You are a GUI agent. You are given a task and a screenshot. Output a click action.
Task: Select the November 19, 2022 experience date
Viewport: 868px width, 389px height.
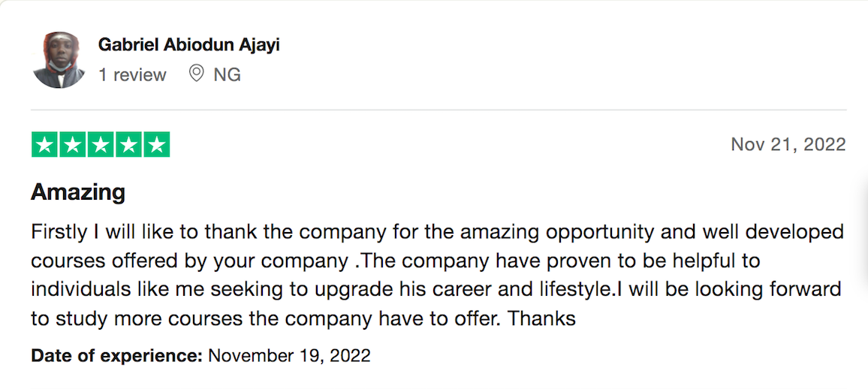[289, 355]
